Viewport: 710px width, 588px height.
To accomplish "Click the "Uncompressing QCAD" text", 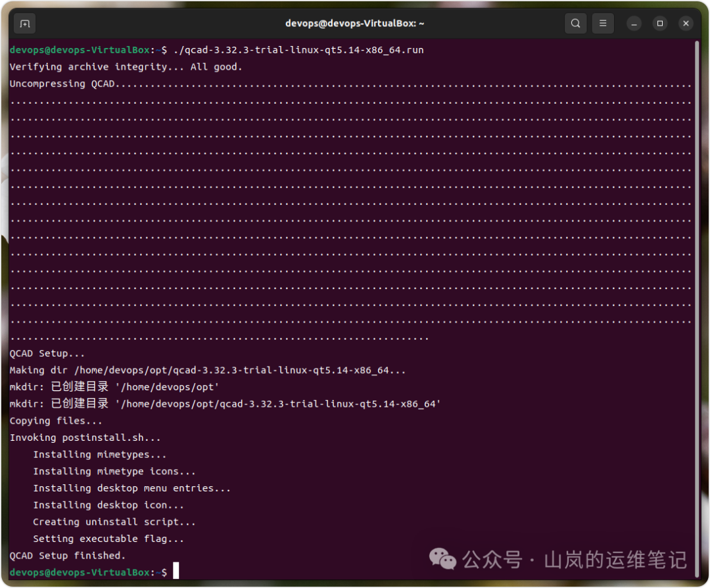I will coord(66,84).
